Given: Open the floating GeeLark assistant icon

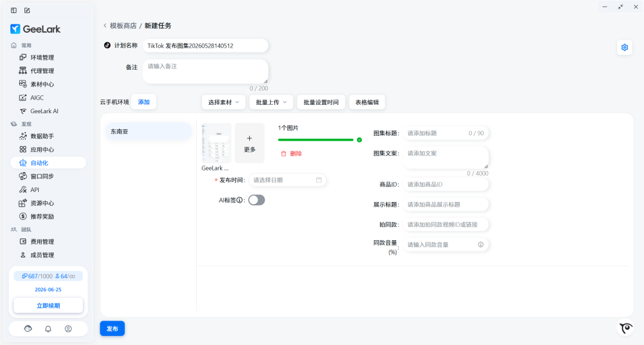Looking at the screenshot, I should pyautogui.click(x=626, y=328).
